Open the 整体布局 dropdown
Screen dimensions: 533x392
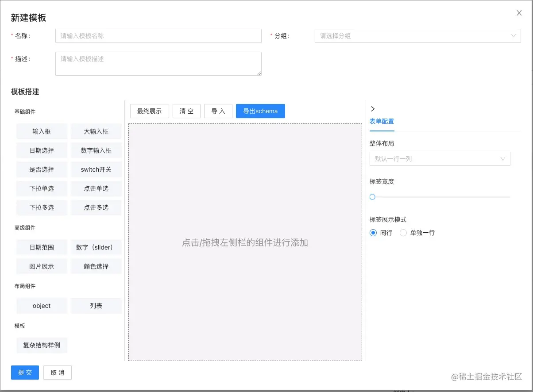pyautogui.click(x=440, y=159)
